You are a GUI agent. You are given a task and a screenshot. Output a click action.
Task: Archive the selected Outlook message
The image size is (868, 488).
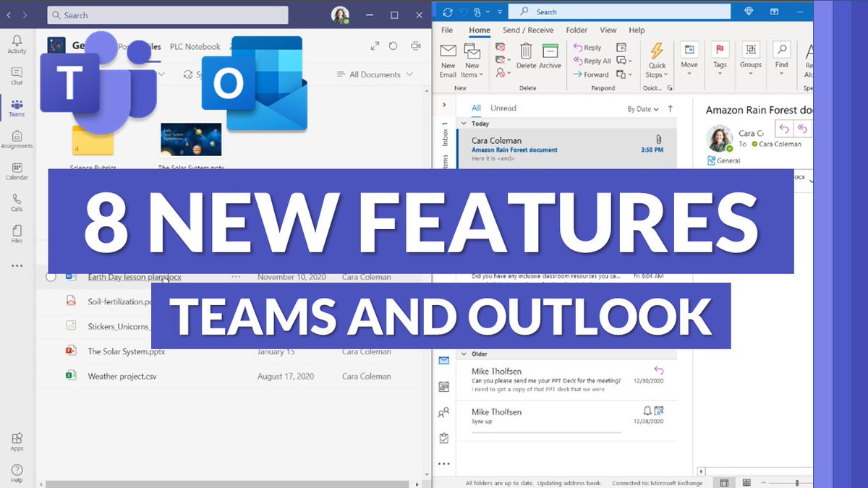(550, 57)
